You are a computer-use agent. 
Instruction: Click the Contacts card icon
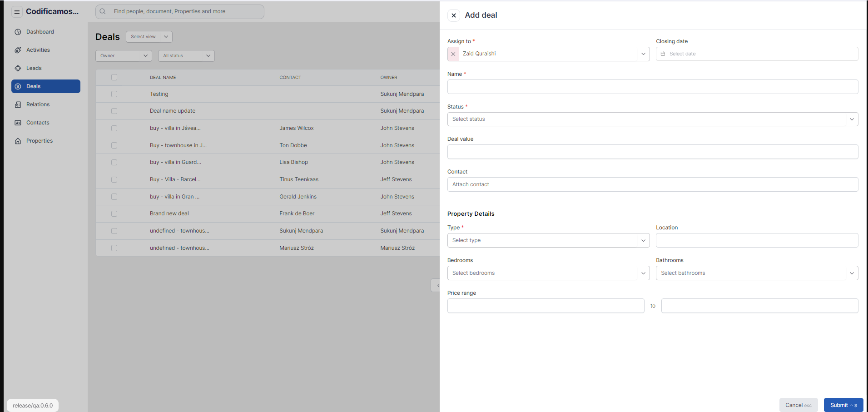(18, 123)
